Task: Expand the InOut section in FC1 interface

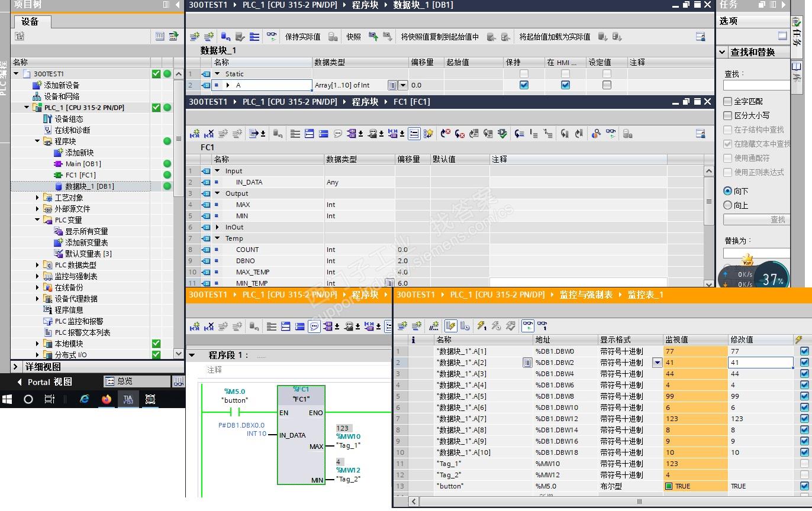Action: click(217, 227)
